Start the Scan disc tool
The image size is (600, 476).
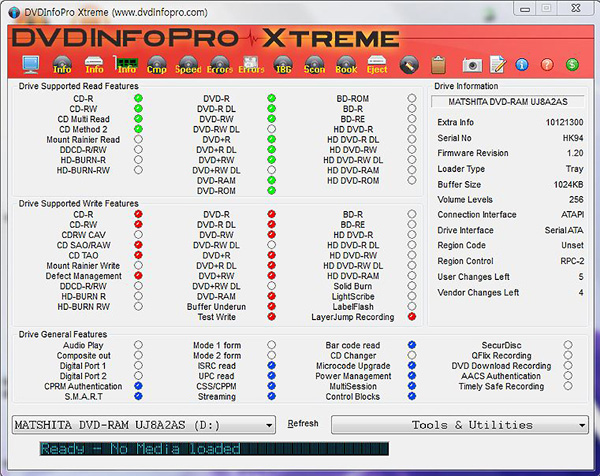coord(314,64)
